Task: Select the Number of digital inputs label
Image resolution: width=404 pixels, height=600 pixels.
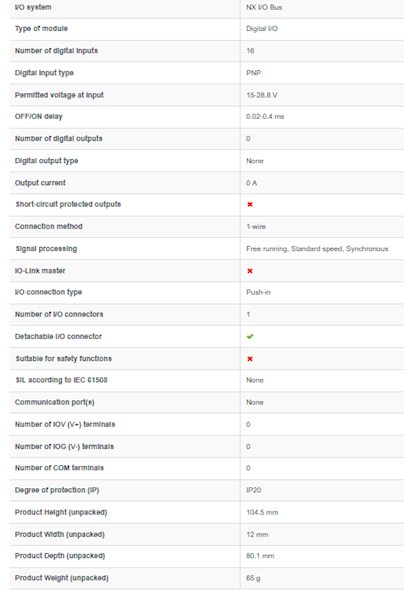Action: 56,51
